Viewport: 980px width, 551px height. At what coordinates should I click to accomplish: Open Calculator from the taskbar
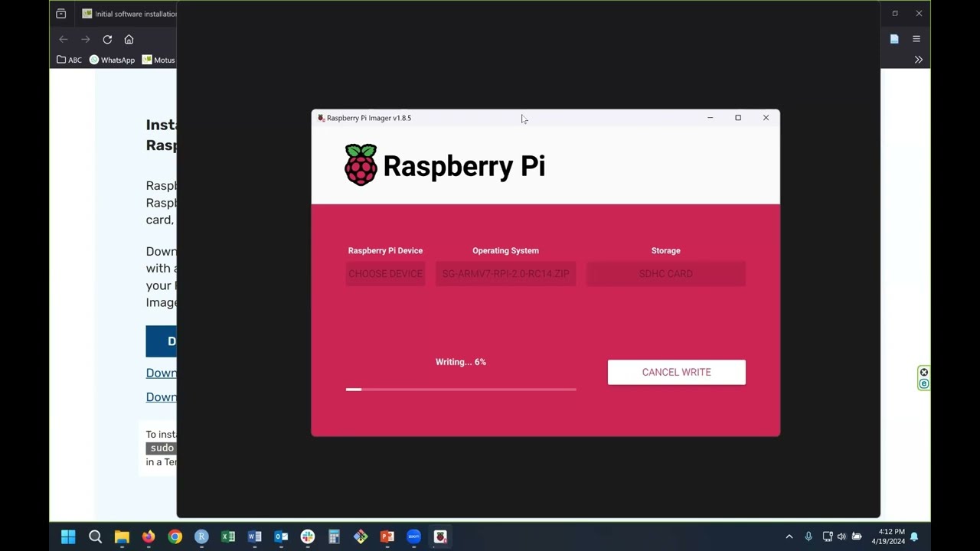(x=334, y=536)
